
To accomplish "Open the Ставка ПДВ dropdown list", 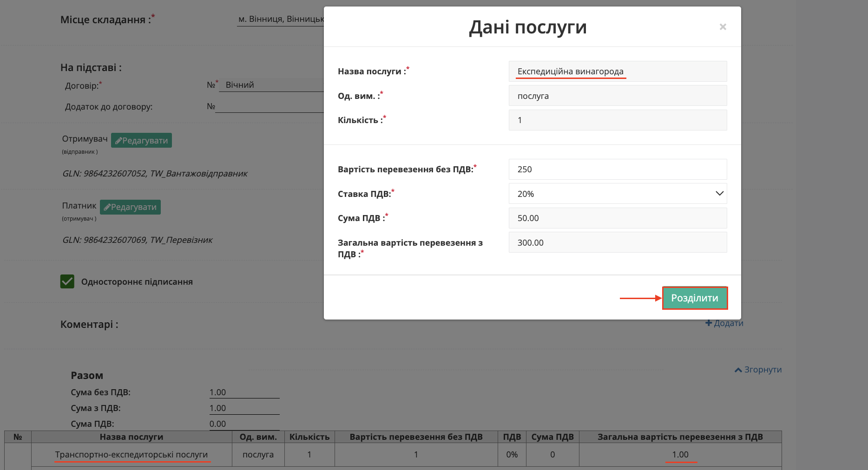I will tap(618, 194).
